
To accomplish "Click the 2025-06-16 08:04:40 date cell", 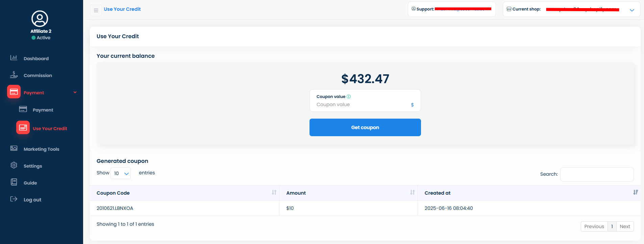I will point(449,208).
